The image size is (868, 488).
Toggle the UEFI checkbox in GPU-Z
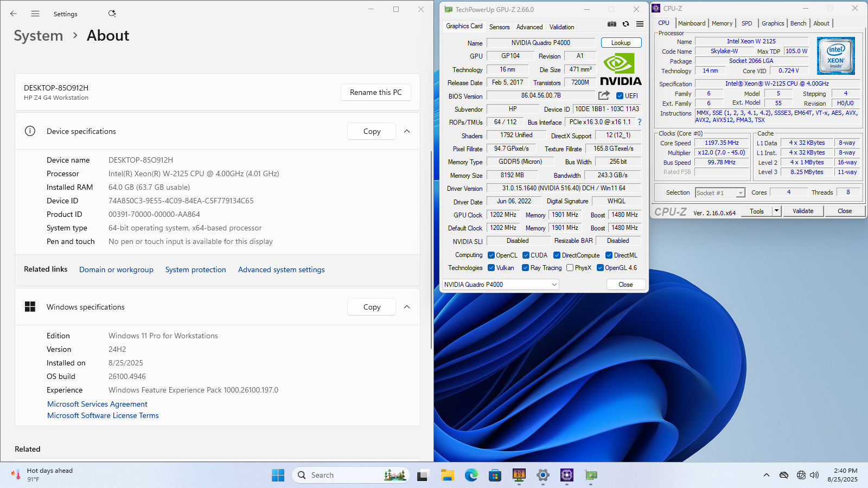(x=620, y=96)
